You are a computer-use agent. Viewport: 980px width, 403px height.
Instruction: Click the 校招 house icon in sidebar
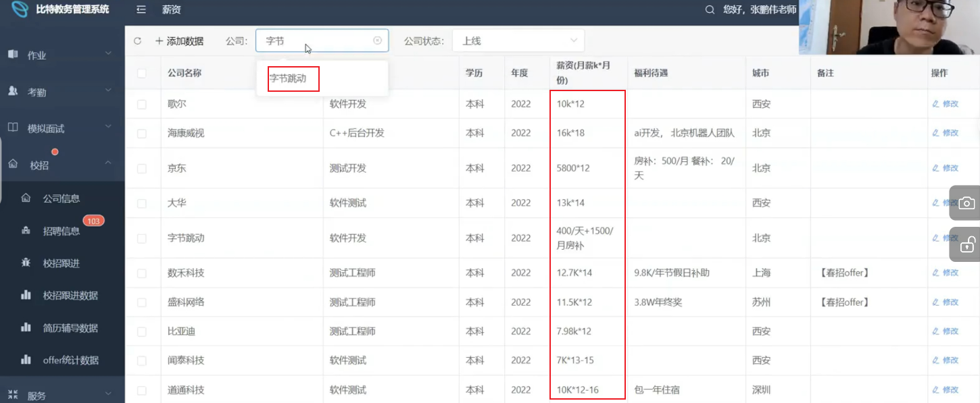(13, 164)
